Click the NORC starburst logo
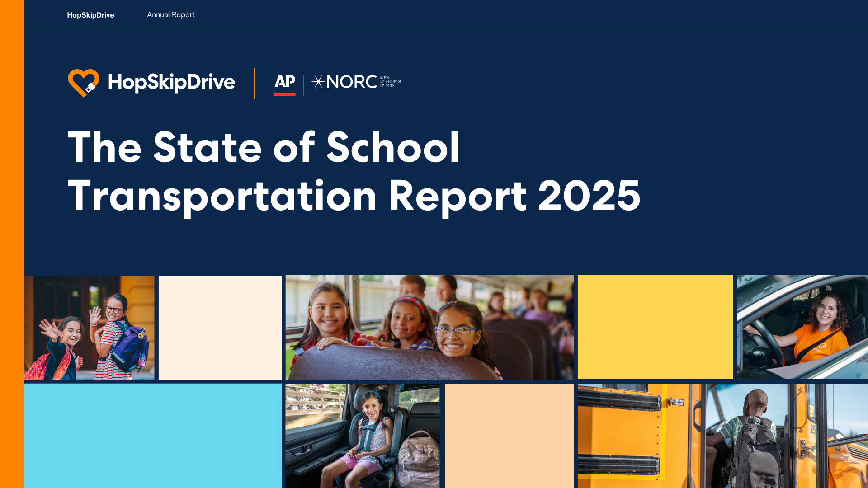Screen dimensions: 868x488 [x=318, y=82]
